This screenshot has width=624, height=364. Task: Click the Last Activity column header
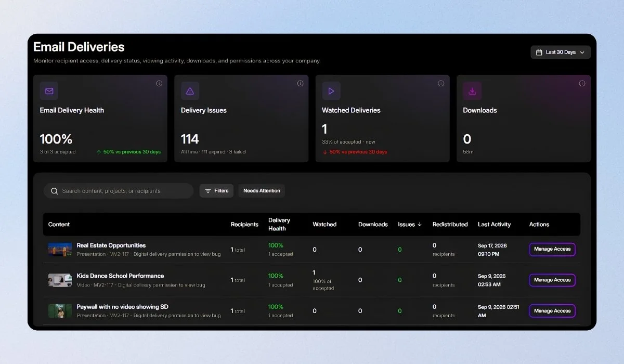coord(495,225)
